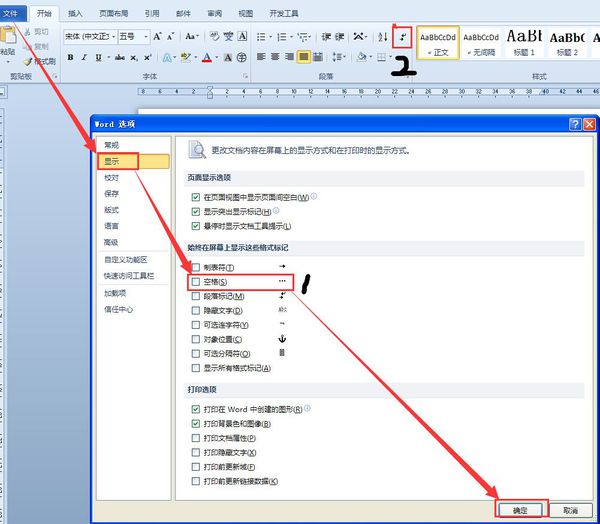Click the Sort icon in ribbon
The image size is (600, 524).
[383, 37]
